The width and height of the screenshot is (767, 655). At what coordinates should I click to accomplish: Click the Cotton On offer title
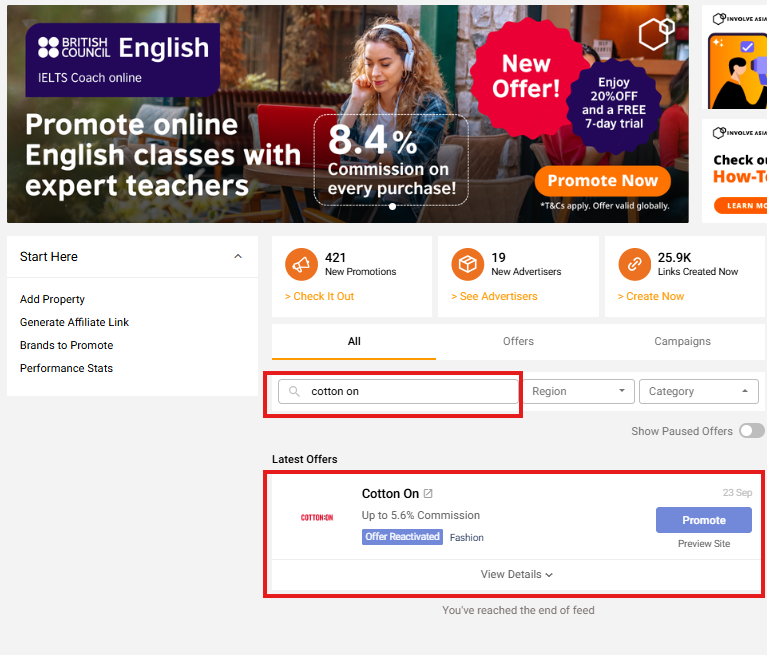(390, 494)
